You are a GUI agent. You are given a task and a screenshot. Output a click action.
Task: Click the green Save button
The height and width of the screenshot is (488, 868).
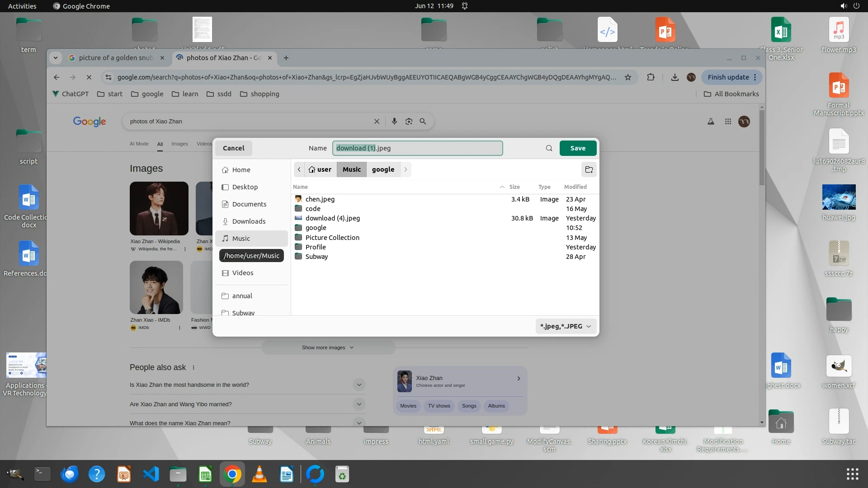pyautogui.click(x=578, y=148)
